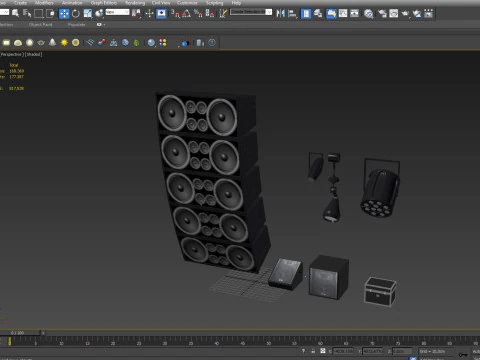Toggle the Percent Snap button
This screenshot has height=360, width=480.
(198, 13)
